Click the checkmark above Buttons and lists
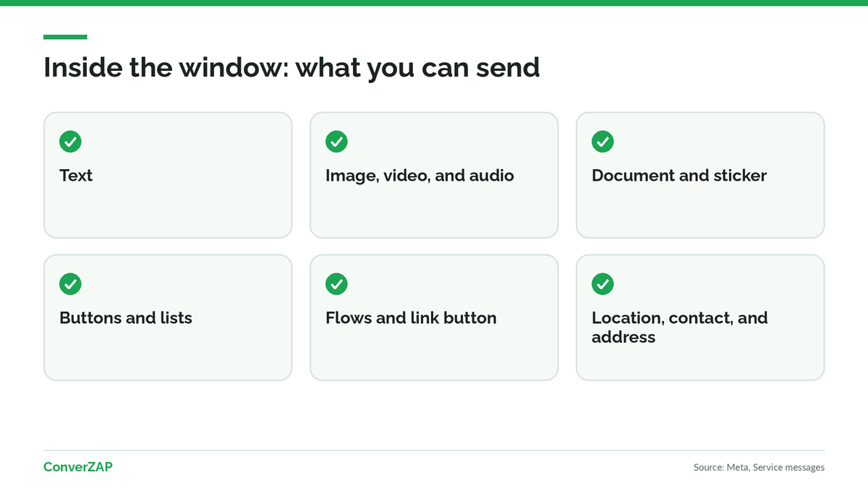 point(70,284)
